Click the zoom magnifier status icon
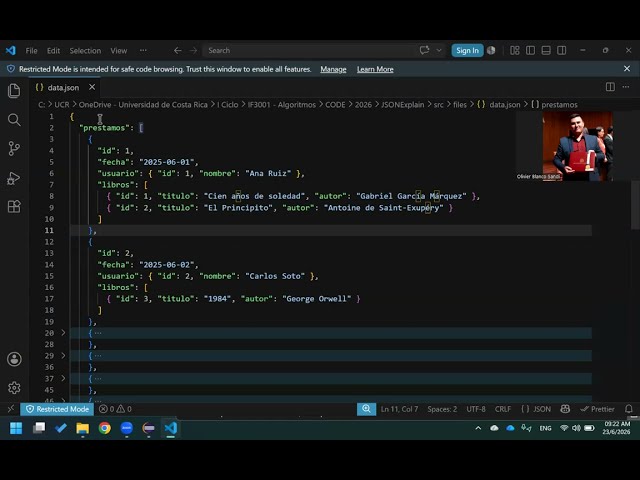The image size is (640, 480). point(366,409)
